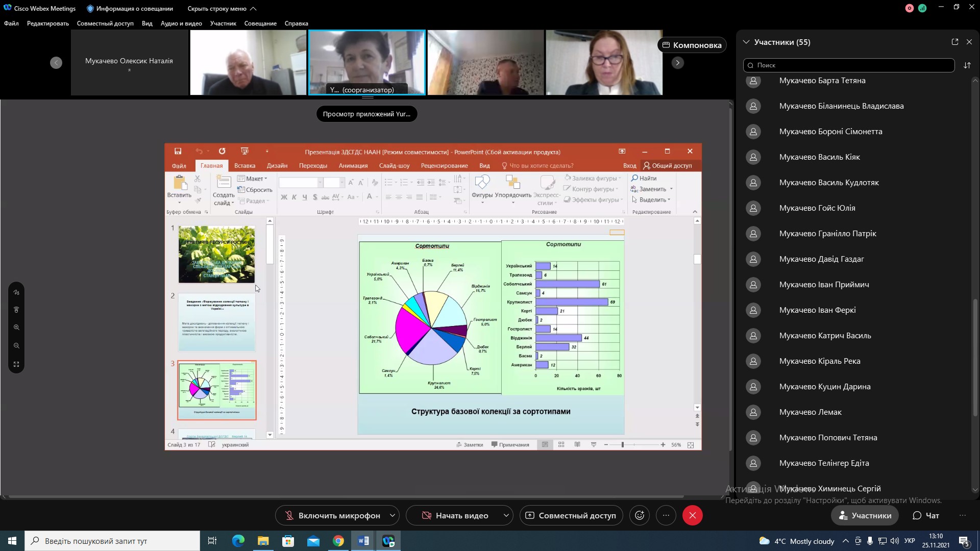Open panel options ellipsis next to Chat
This screenshot has height=551, width=980.
(963, 515)
